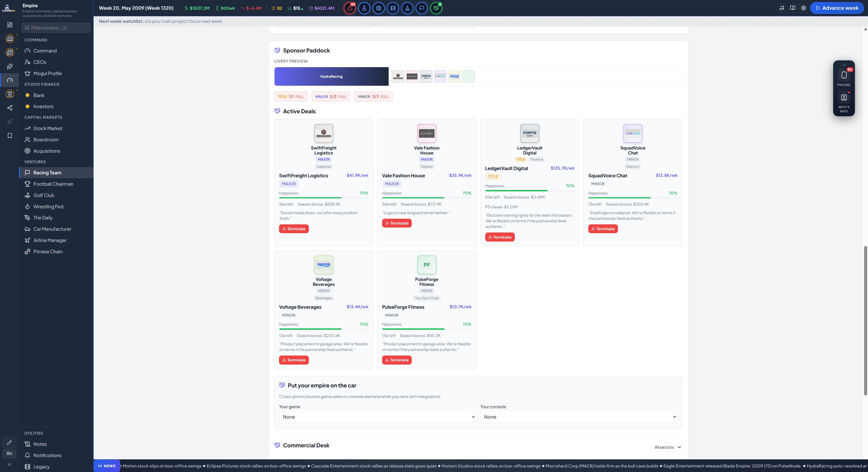The image size is (868, 472).
Task: Click the chip hardware icon in top bar
Action: tap(379, 8)
